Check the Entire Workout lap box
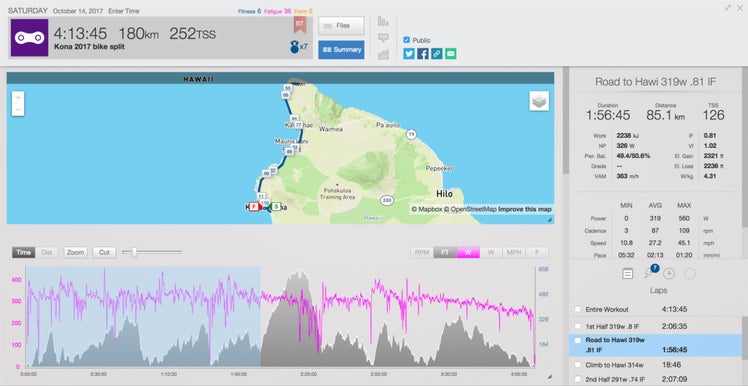 578,309
